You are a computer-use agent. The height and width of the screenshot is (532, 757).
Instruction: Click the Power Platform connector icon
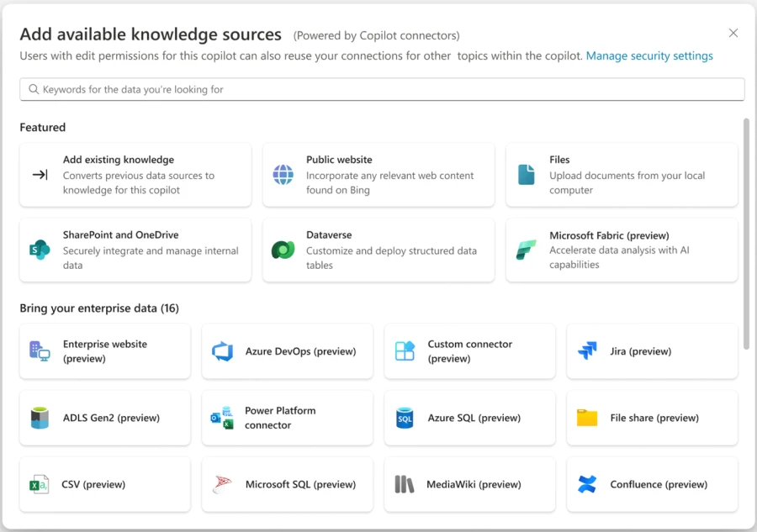[221, 418]
